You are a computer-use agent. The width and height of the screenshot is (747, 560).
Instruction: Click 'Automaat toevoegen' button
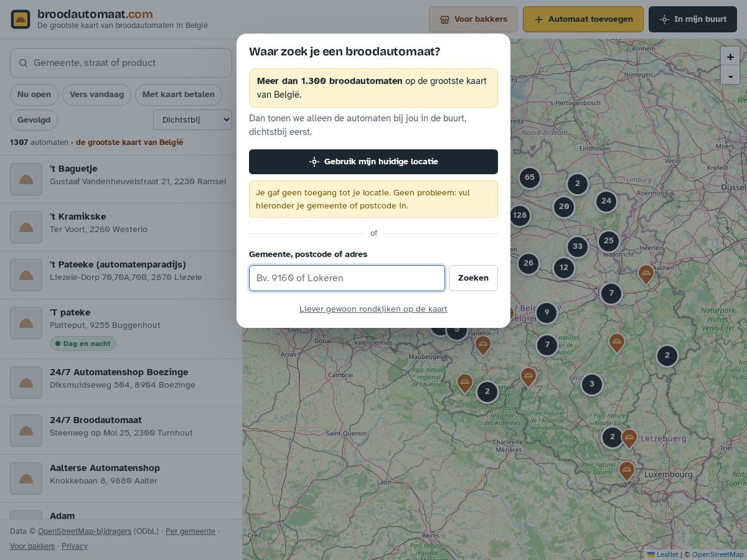pyautogui.click(x=583, y=19)
